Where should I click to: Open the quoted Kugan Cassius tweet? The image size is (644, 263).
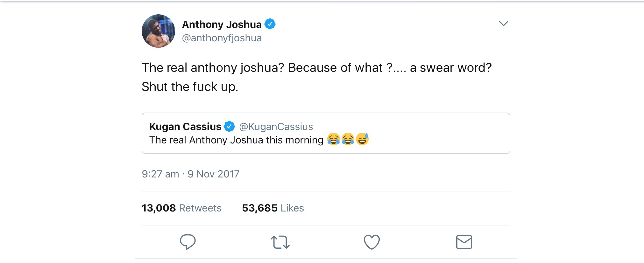click(414, 134)
